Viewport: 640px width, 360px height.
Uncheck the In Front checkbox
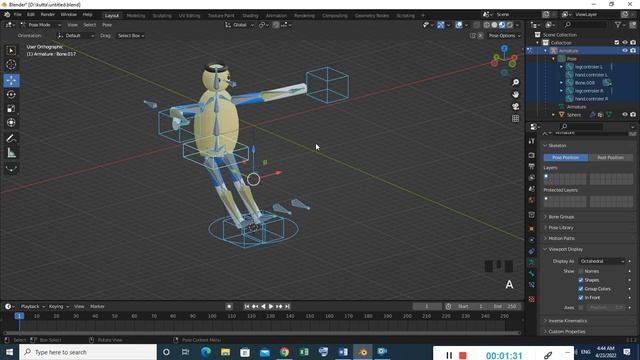pyautogui.click(x=581, y=298)
